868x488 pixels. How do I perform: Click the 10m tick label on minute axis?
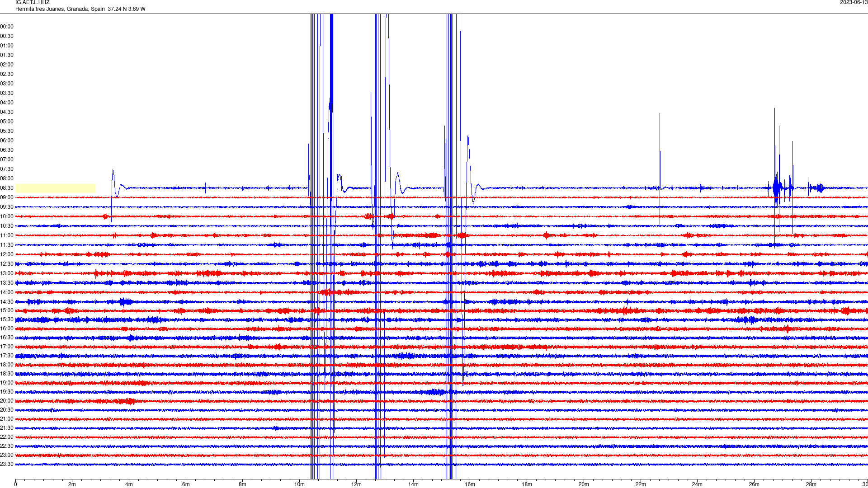click(x=299, y=484)
